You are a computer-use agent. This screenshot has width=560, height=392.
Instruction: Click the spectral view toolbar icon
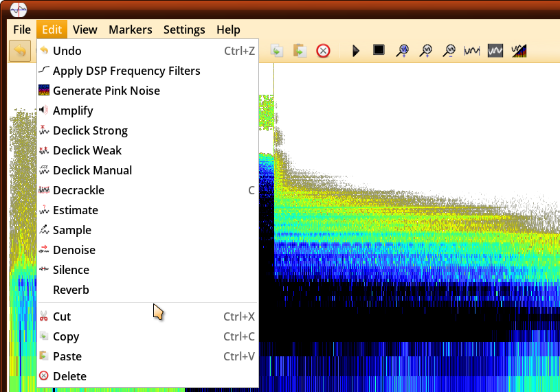pyautogui.click(x=519, y=51)
